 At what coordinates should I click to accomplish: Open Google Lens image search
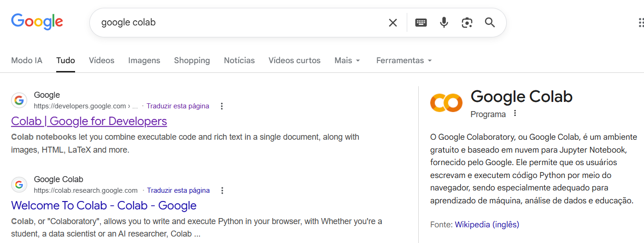tap(467, 23)
